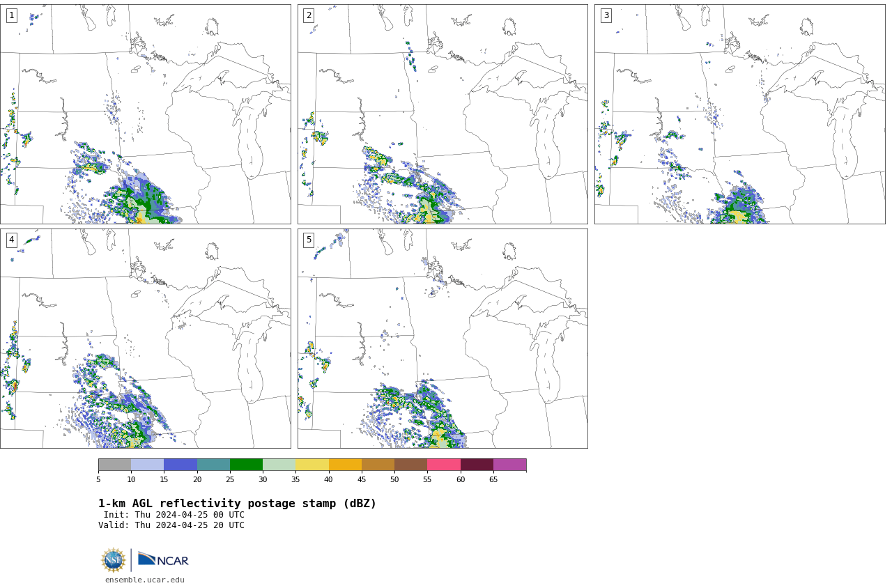Select the dark brown 50-55 dBZ swatch
Viewport: 892px width, 588px height.
[411, 465]
